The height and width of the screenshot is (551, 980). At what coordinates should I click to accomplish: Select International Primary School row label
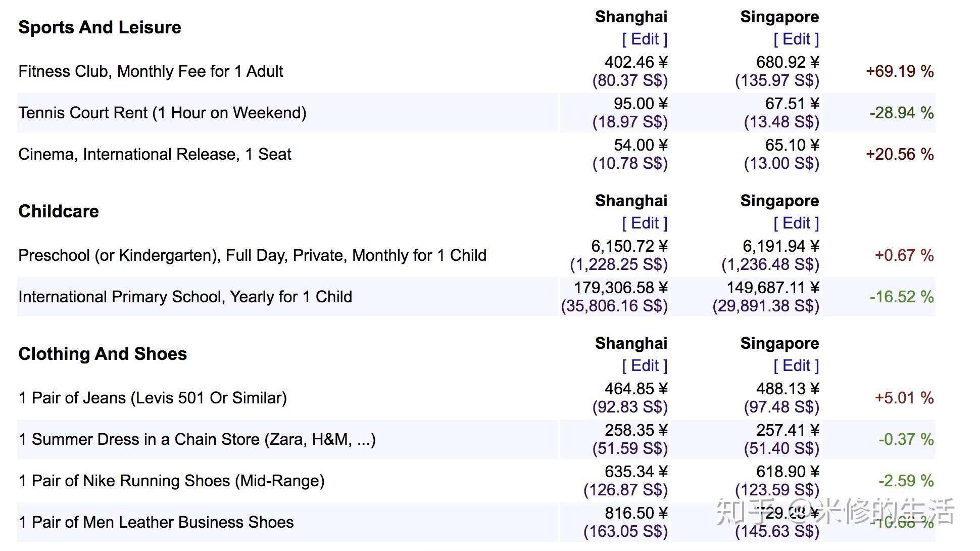point(185,297)
